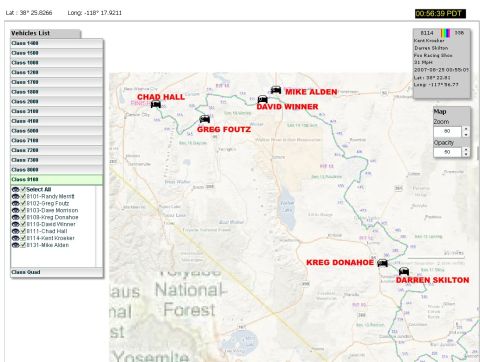Uncheck 8108-Kreg Donahoe checkbox
This screenshot has height=362, width=480.
(23, 217)
